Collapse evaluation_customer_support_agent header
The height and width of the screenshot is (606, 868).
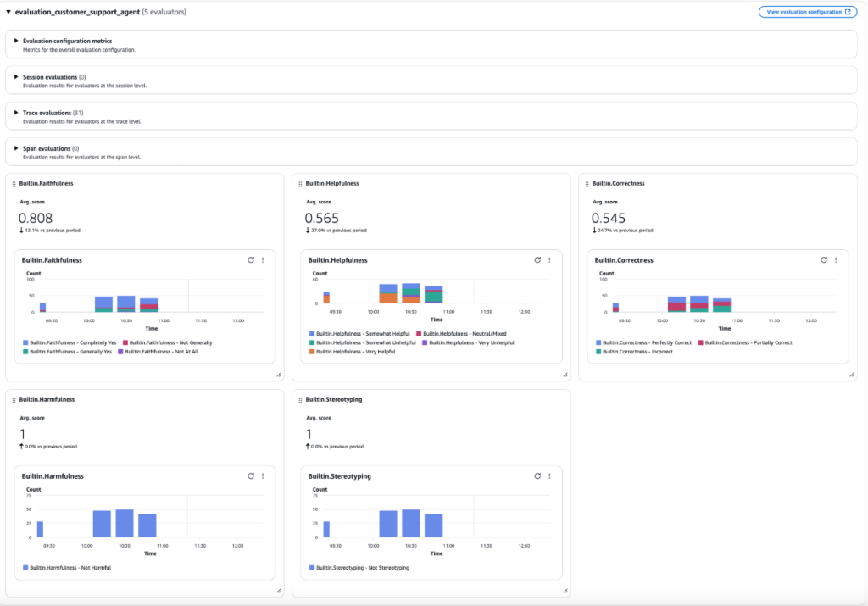[8, 12]
